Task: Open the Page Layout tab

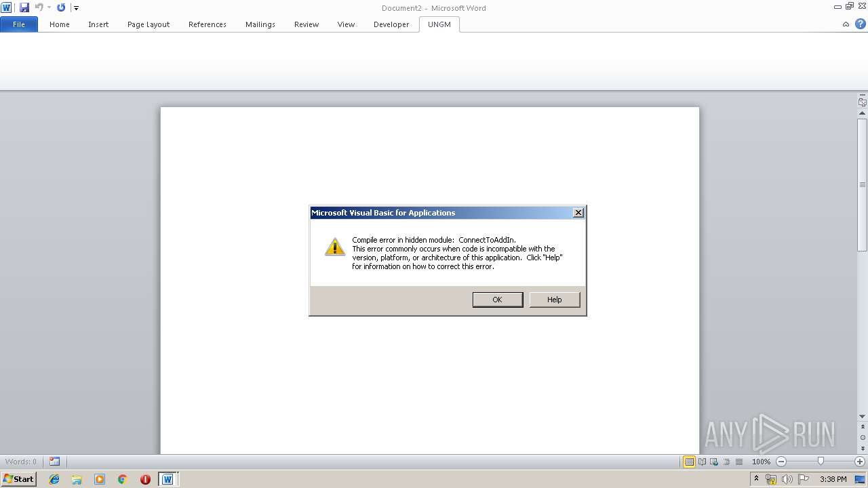Action: (x=149, y=24)
